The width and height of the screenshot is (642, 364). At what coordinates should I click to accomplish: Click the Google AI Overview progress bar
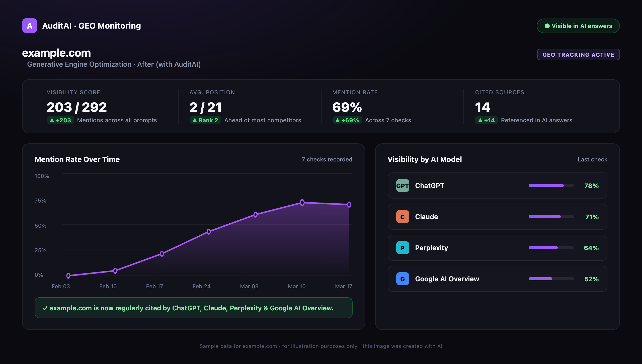coord(551,279)
